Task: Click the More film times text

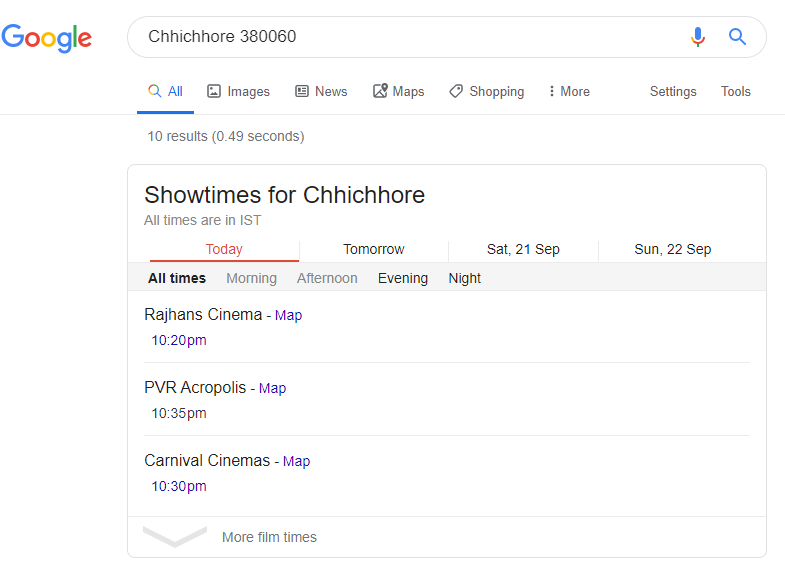Action: (269, 537)
